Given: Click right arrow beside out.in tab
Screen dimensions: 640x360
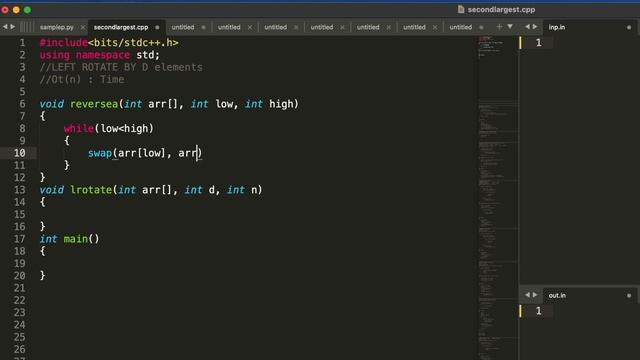Looking at the screenshot, I should (x=535, y=295).
